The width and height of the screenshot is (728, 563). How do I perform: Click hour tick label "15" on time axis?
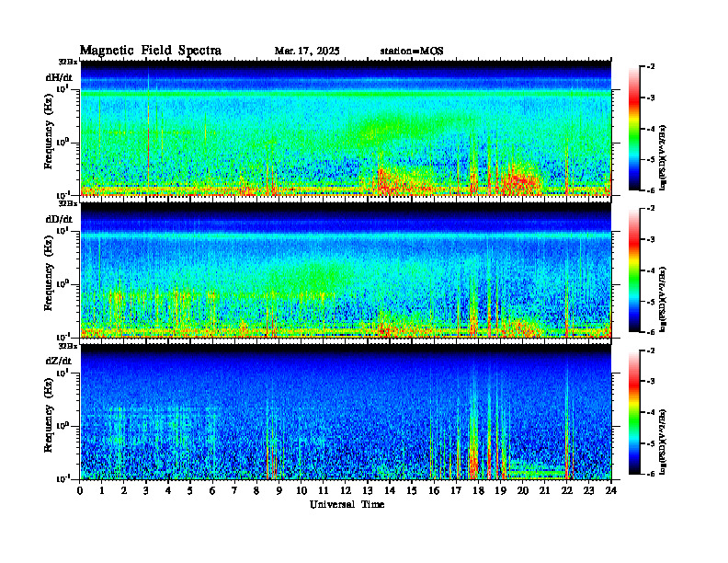tap(412, 490)
